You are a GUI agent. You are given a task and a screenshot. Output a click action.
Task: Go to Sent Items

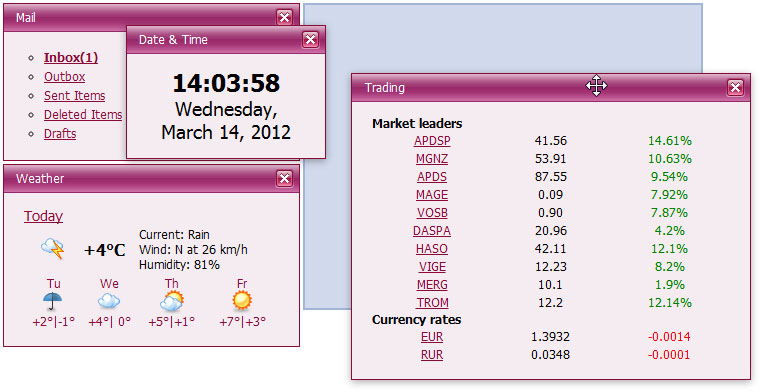(x=74, y=96)
